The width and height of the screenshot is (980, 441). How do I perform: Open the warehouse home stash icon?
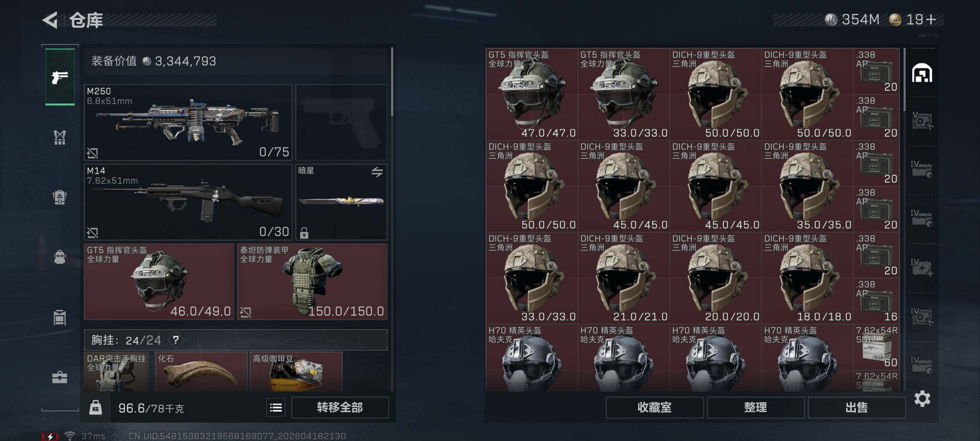(922, 73)
